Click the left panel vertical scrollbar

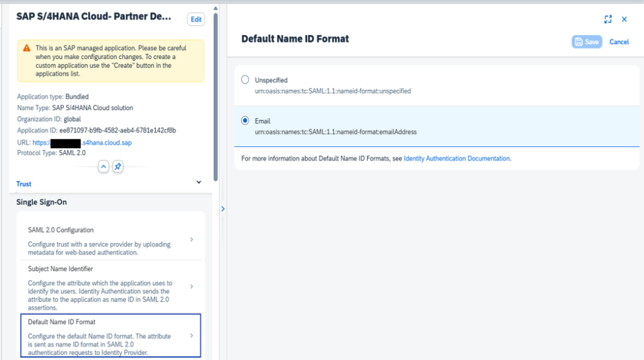pyautogui.click(x=216, y=94)
